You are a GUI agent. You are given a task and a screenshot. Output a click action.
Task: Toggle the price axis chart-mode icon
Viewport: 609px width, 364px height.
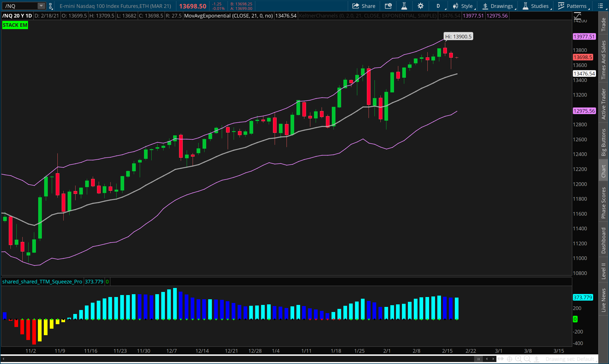pos(577,16)
